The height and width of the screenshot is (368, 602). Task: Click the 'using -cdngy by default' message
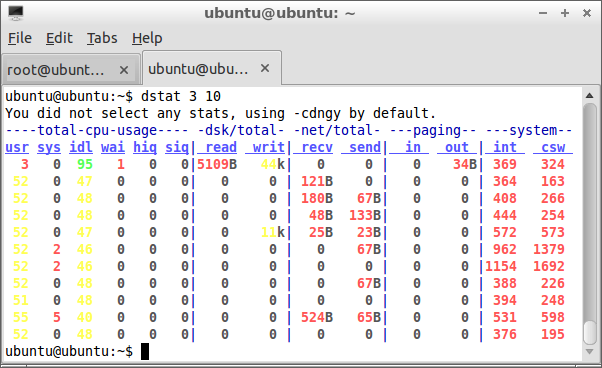pos(341,113)
